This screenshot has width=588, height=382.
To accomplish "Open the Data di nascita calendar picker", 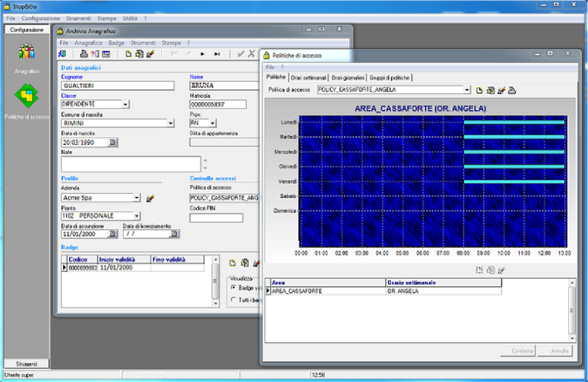I will pos(112,142).
